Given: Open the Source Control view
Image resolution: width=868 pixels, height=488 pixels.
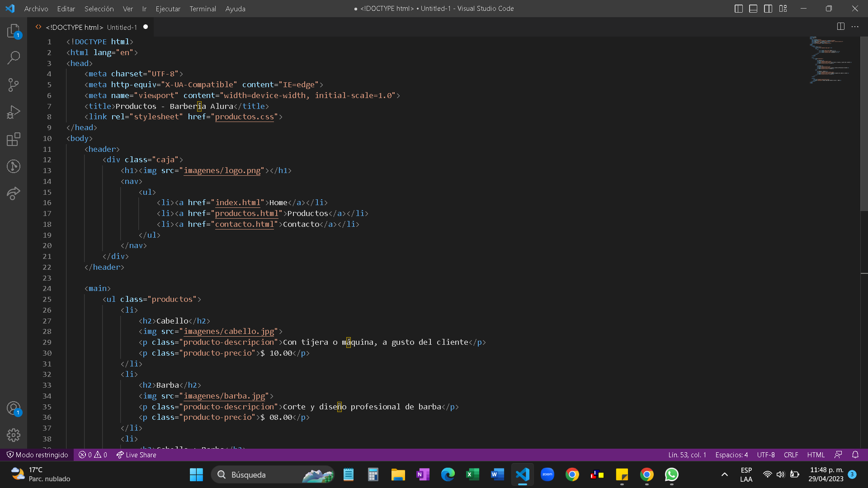Looking at the screenshot, I should click(x=14, y=85).
